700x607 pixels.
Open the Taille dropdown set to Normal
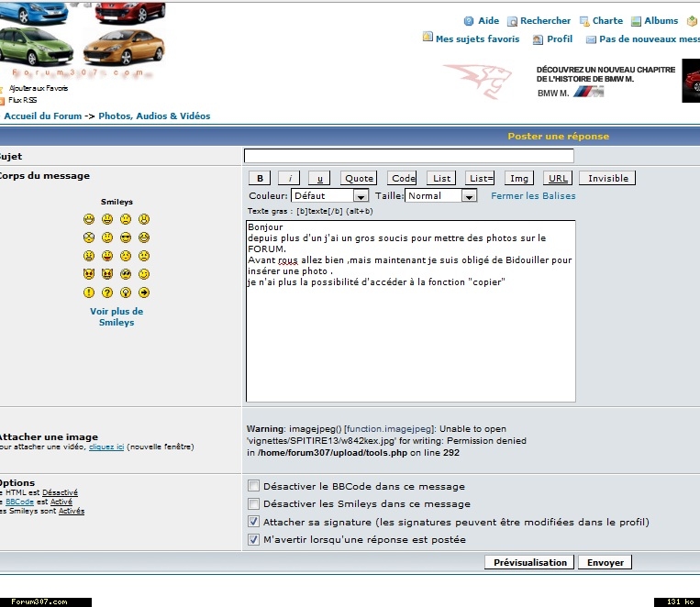click(441, 196)
